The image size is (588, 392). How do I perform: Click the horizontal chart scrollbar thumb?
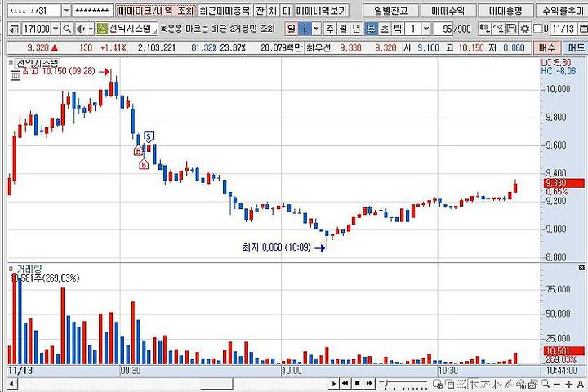pos(216,384)
